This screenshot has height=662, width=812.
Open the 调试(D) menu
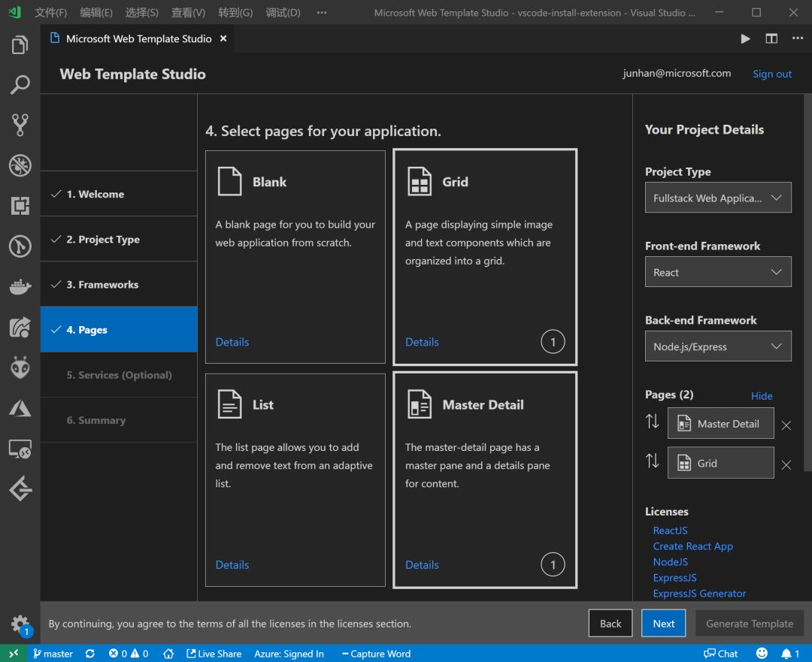pyautogui.click(x=283, y=13)
